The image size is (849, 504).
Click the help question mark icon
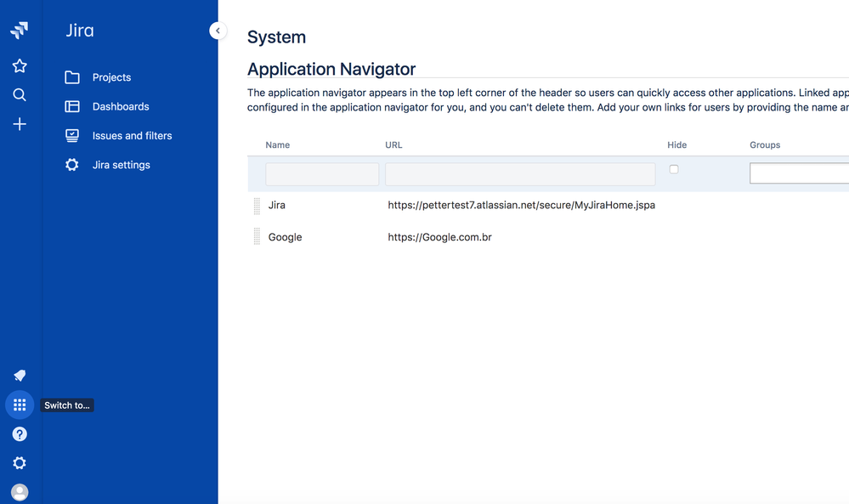tap(19, 433)
